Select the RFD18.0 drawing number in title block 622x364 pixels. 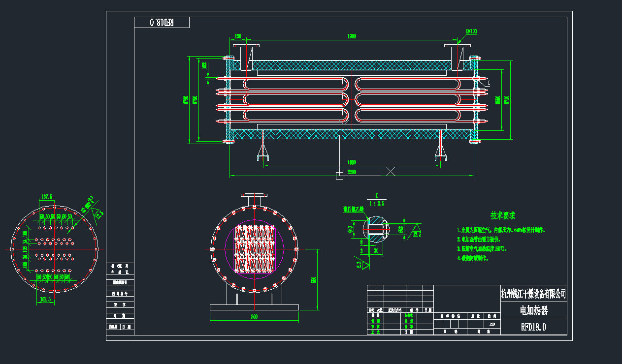533,327
